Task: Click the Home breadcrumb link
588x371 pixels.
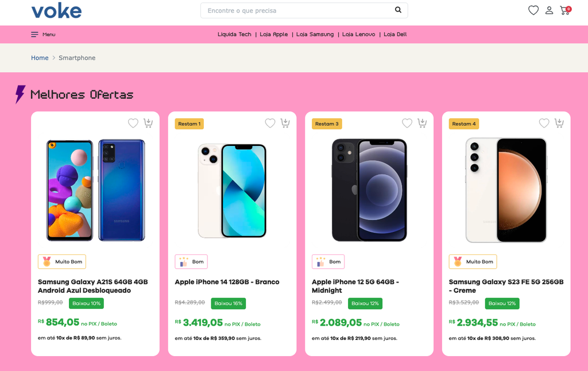Action: pyautogui.click(x=40, y=58)
